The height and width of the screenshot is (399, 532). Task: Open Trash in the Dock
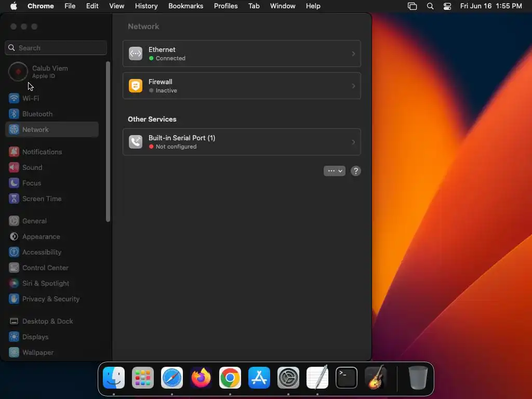(418, 378)
